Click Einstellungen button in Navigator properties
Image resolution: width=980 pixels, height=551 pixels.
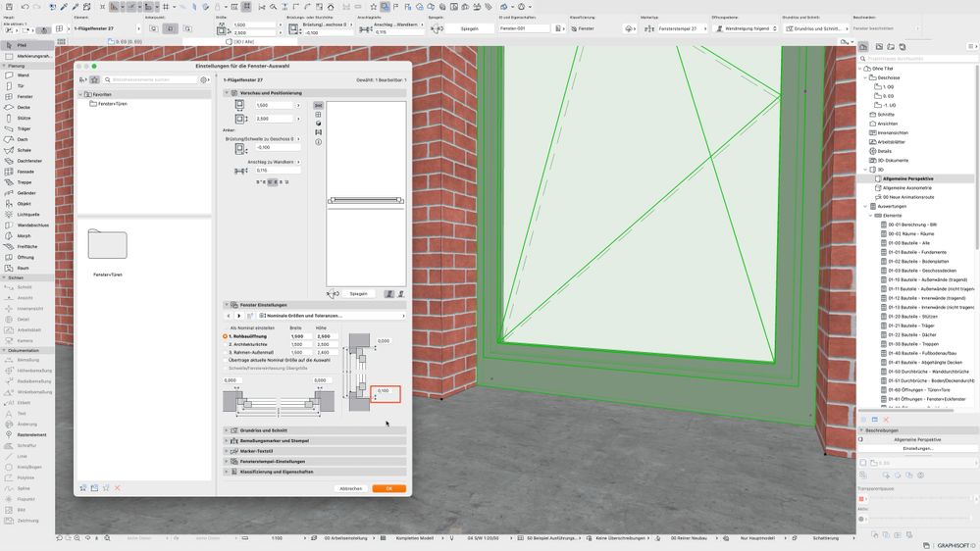pyautogui.click(x=917, y=449)
